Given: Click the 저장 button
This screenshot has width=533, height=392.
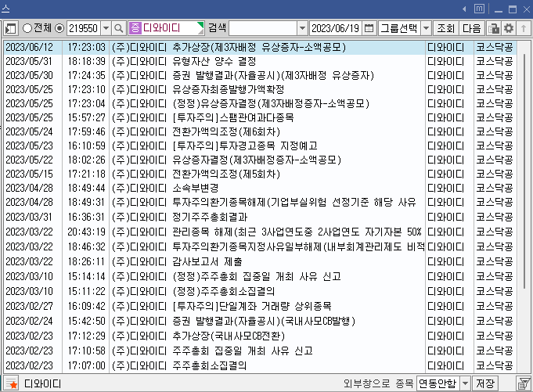Looking at the screenshot, I should click(x=485, y=383).
